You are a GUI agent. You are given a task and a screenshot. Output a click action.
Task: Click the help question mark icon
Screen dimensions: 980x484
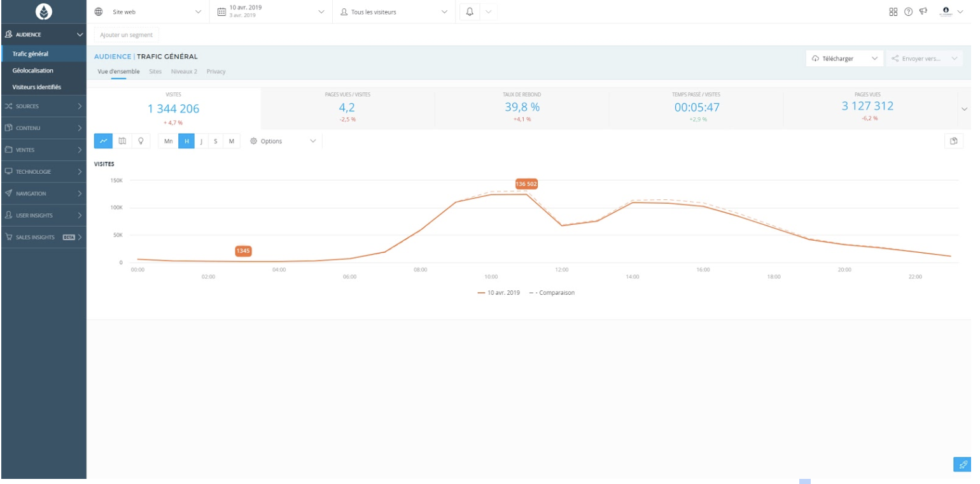pos(908,11)
